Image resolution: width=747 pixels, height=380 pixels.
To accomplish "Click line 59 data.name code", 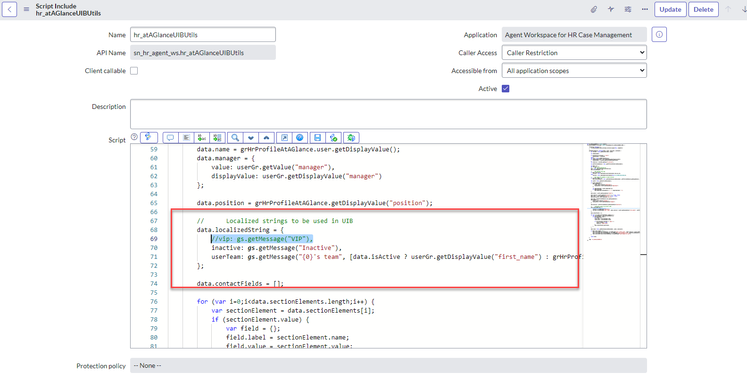I will (298, 149).
